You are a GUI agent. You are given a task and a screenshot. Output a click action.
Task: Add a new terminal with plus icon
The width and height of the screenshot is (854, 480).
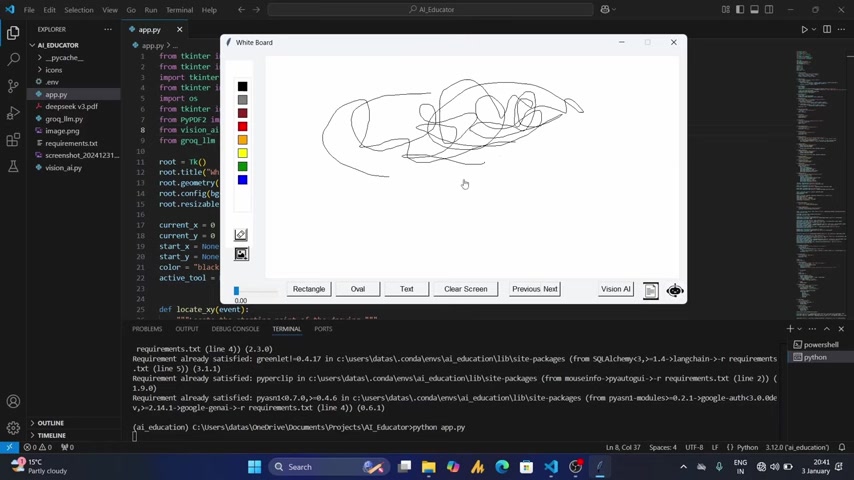[790, 329]
